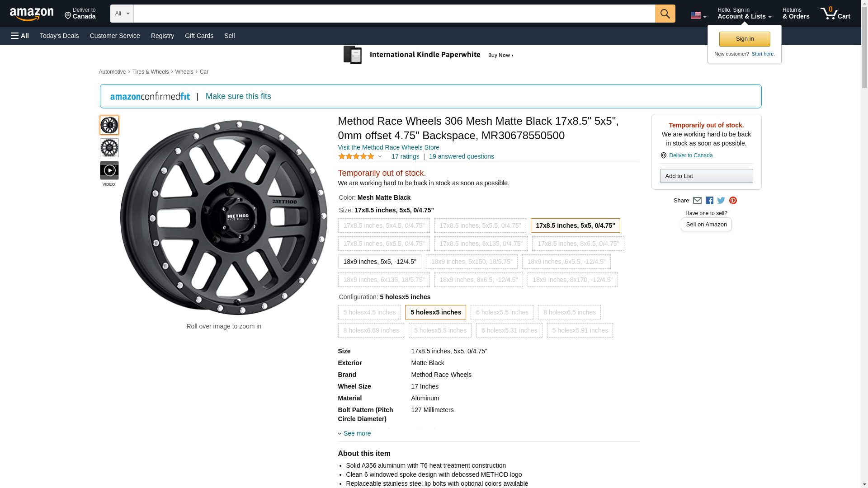Click the search magnifier button
The image size is (868, 488).
tap(665, 14)
